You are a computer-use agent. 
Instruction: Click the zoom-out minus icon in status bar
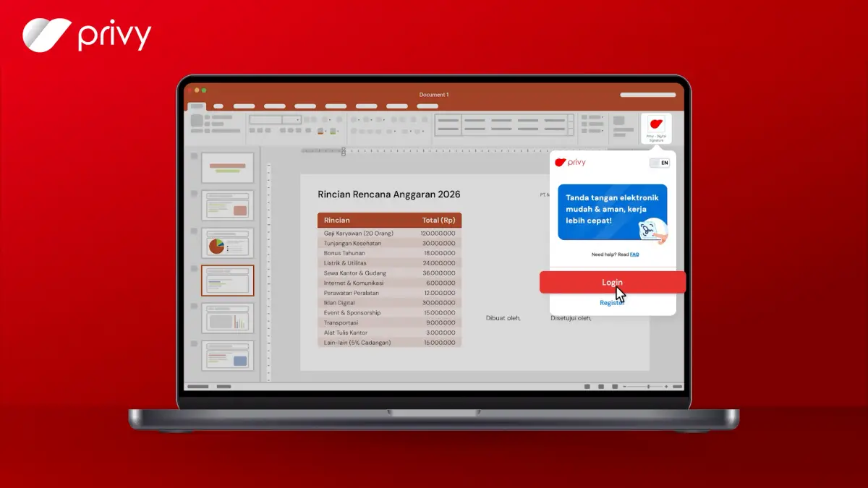[626, 387]
